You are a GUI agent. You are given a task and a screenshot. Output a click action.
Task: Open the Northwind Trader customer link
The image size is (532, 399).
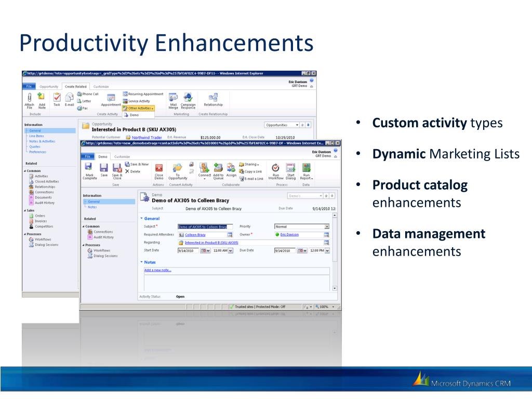147,137
